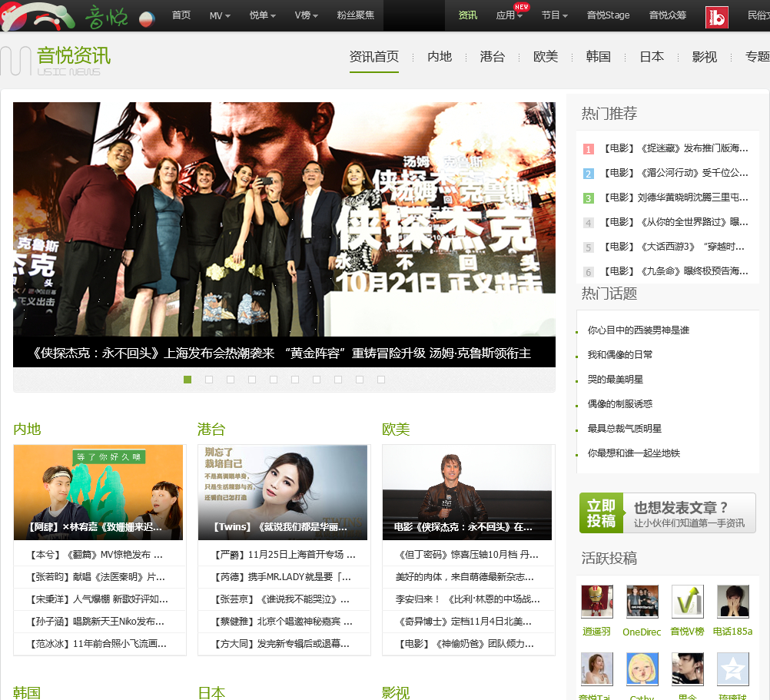The width and height of the screenshot is (770, 700).
Task: Click the 立即投稿 submit button
Action: click(x=667, y=513)
